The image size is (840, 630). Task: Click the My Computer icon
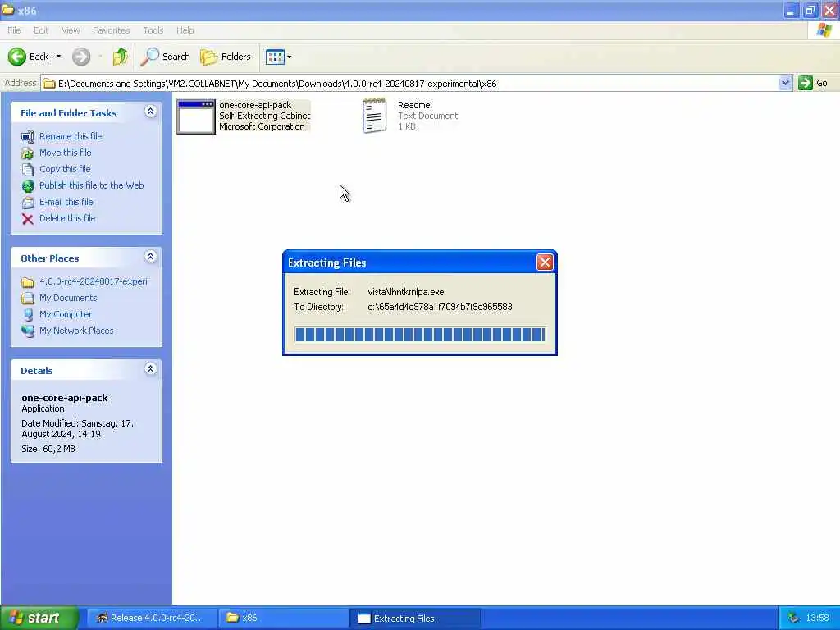28,315
